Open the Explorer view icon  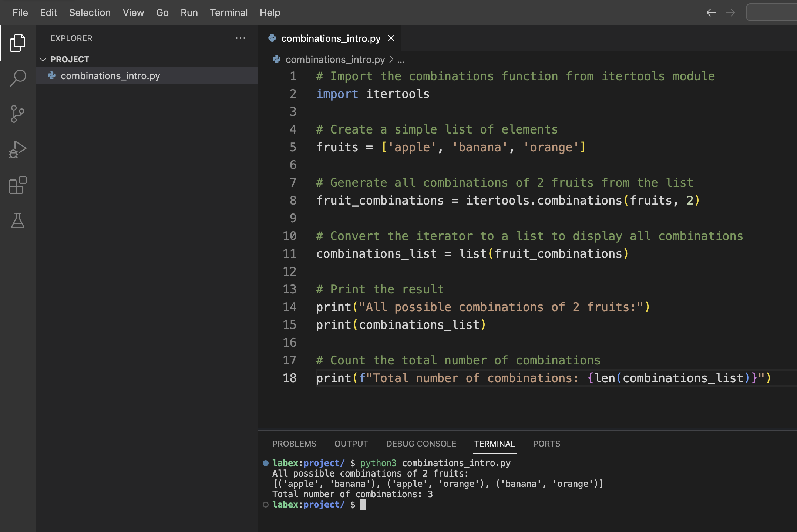point(17,43)
